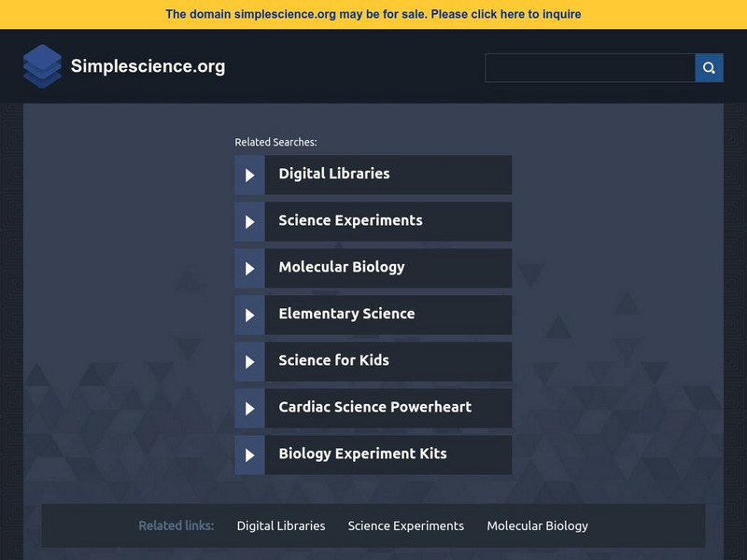Click the Simplescience.org site title text

tap(148, 66)
